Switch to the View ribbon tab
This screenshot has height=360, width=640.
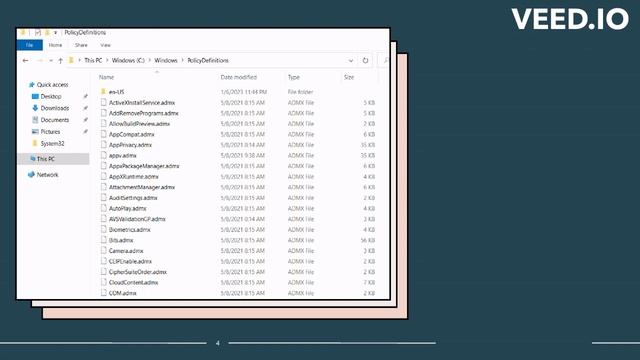coord(105,45)
